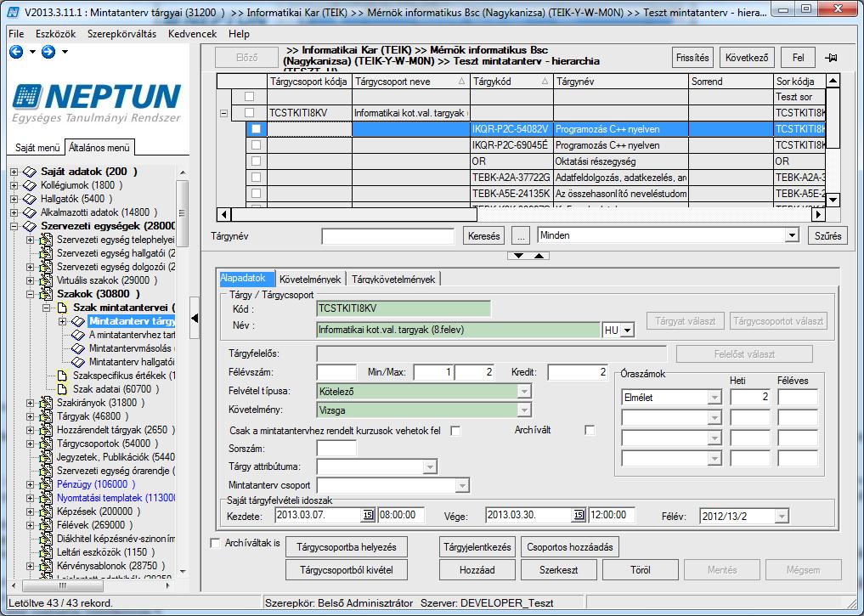Click the Alkalmazotti adatok (14800) book icon
This screenshot has height=616, width=864.
(29, 212)
